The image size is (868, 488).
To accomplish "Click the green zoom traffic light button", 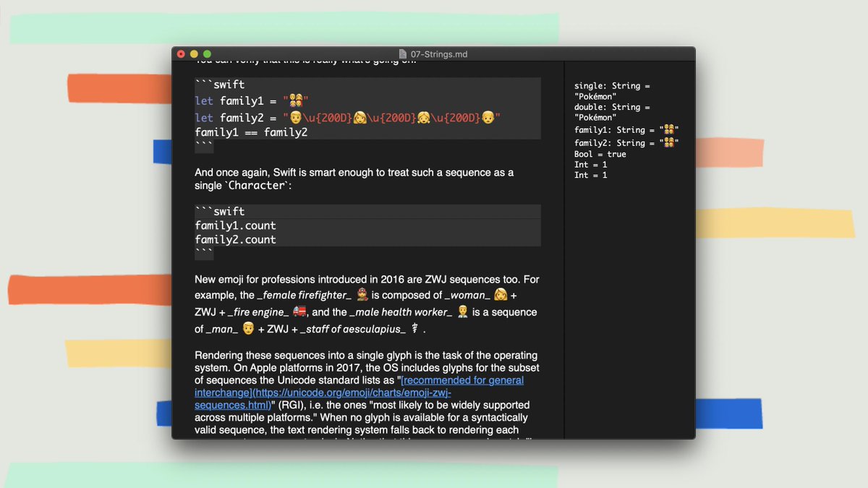I will [207, 53].
